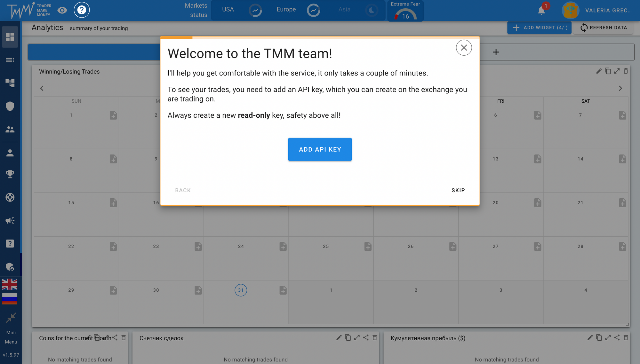The height and width of the screenshot is (364, 640).
Task: Add note on day 7 Saturday
Action: [622, 115]
